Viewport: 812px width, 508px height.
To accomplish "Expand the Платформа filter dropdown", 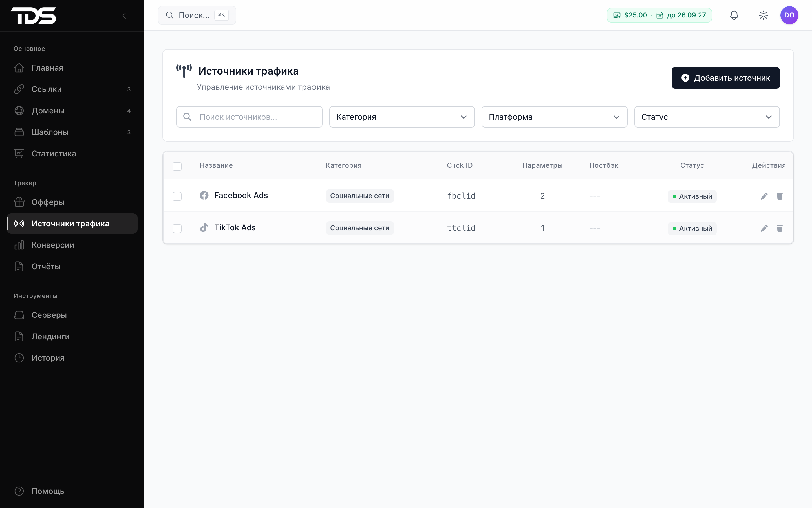I will [554, 117].
